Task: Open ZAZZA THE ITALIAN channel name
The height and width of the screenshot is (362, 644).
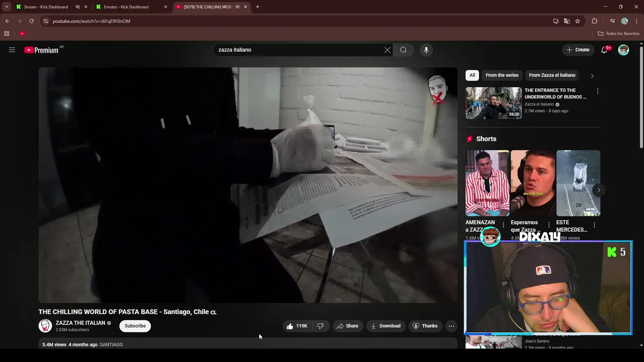Action: coord(80,323)
